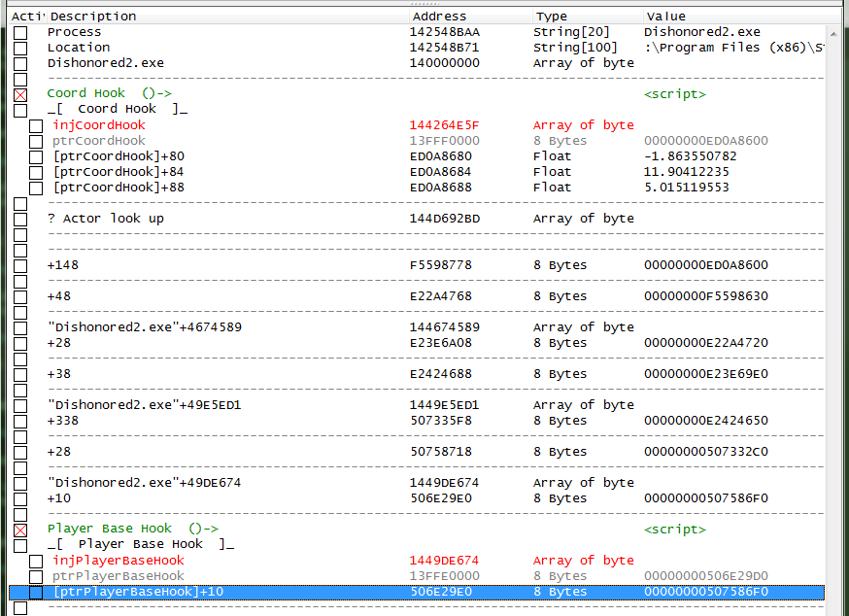Click address 13FFE0000 of ptrPlayerBaseHook

tap(444, 576)
